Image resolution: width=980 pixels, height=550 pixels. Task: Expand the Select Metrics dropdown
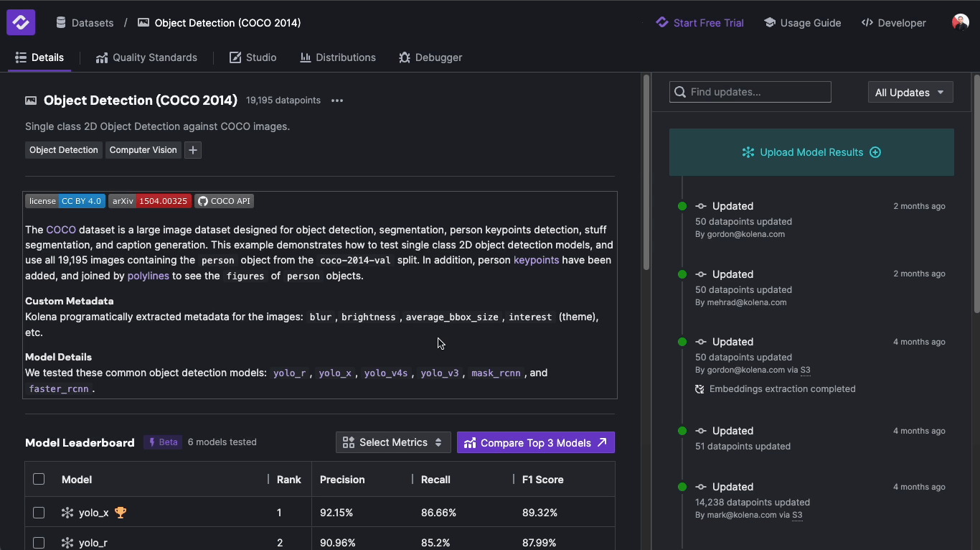pos(392,442)
